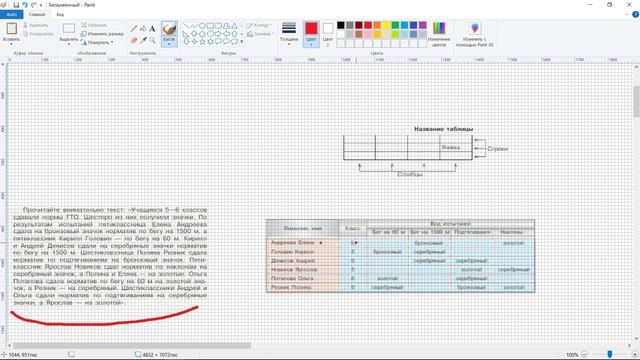Open Edit with Paint 3D
The height and width of the screenshot is (360, 640).
click(474, 34)
